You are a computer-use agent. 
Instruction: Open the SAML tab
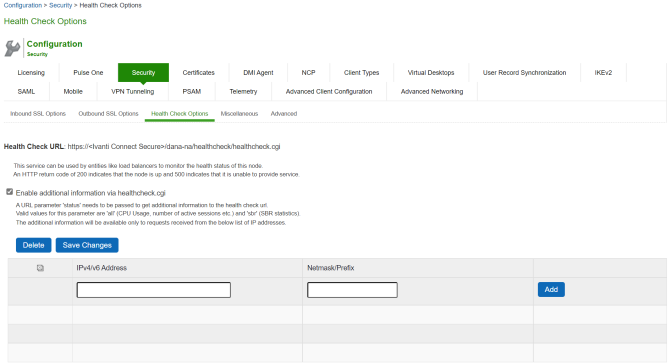click(26, 91)
